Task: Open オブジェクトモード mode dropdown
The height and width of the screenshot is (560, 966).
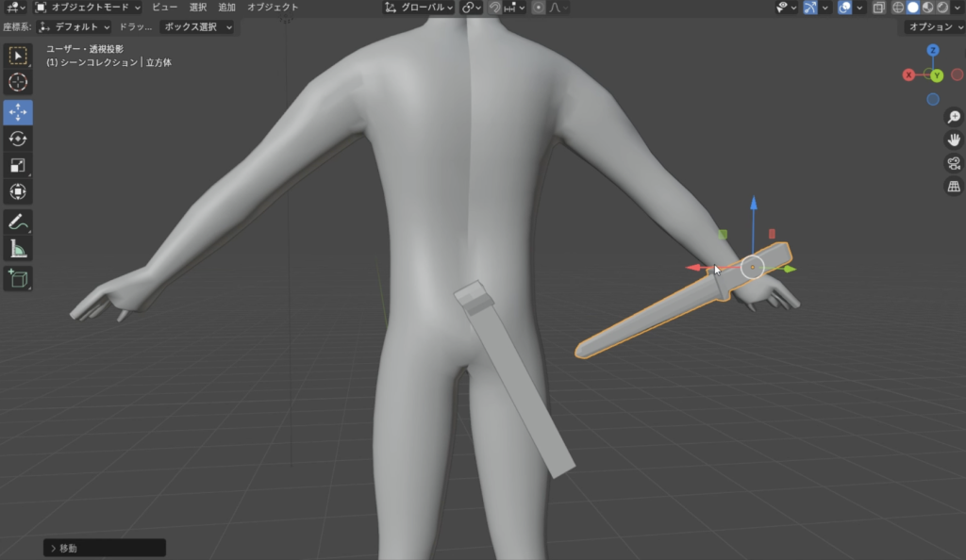Action: click(87, 8)
